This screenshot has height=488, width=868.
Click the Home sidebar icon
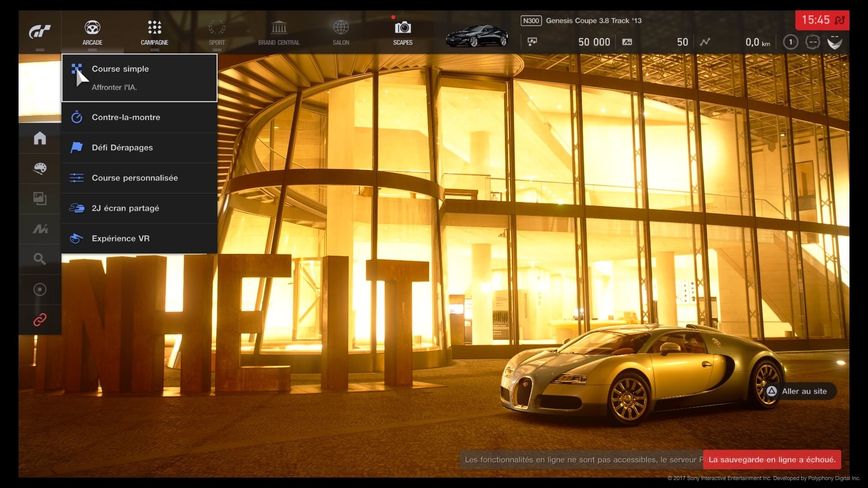pyautogui.click(x=40, y=138)
